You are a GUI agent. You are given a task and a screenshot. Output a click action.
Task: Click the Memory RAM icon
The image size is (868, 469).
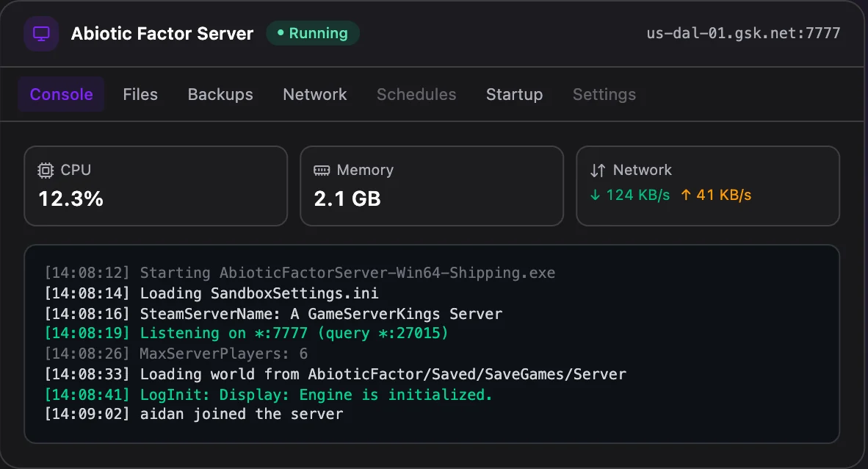322,171
